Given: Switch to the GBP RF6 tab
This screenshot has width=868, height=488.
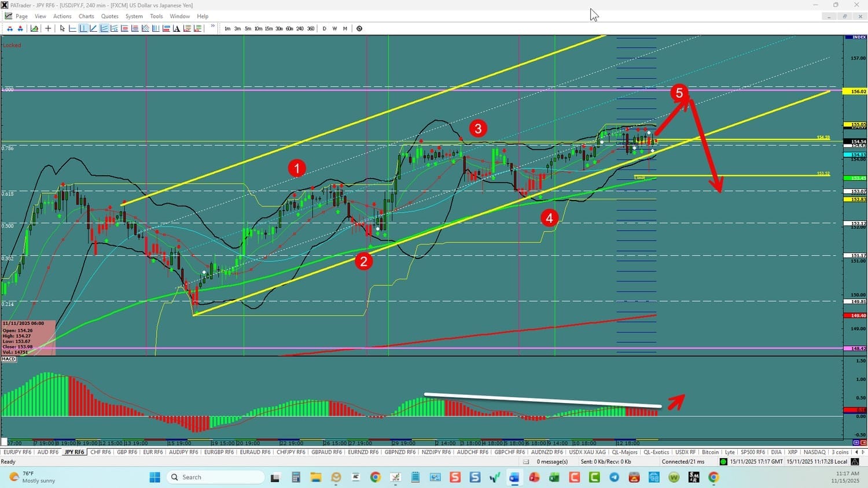Looking at the screenshot, I should pyautogui.click(x=127, y=452).
